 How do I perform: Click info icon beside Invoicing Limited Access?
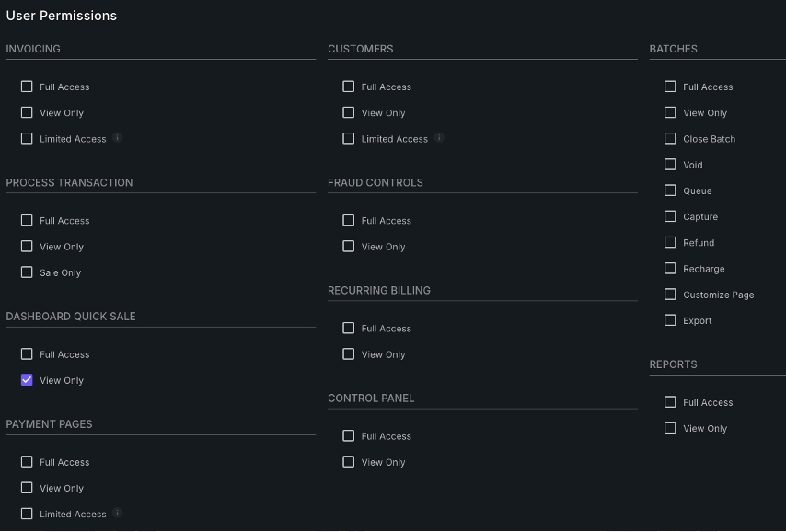[118, 138]
